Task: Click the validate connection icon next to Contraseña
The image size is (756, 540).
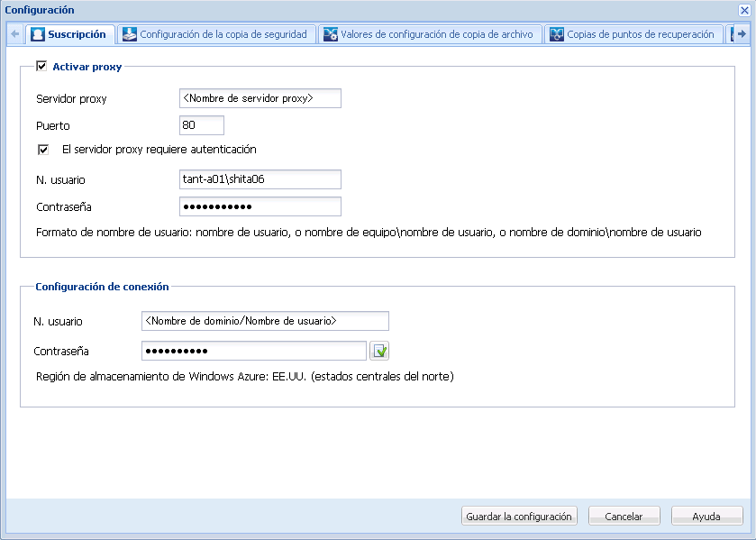Action: point(379,351)
